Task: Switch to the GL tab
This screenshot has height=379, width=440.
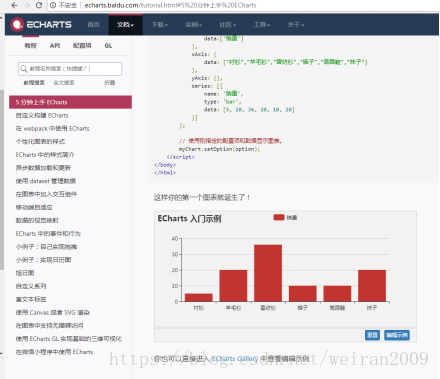Action: (108, 46)
